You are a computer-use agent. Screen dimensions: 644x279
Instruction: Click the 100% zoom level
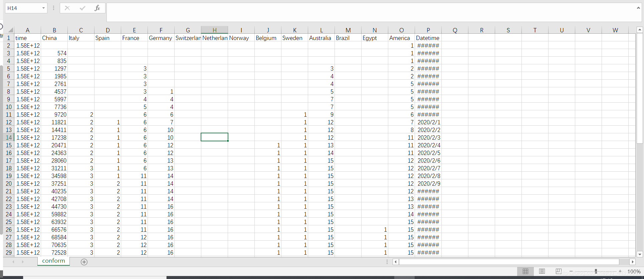tap(634, 272)
